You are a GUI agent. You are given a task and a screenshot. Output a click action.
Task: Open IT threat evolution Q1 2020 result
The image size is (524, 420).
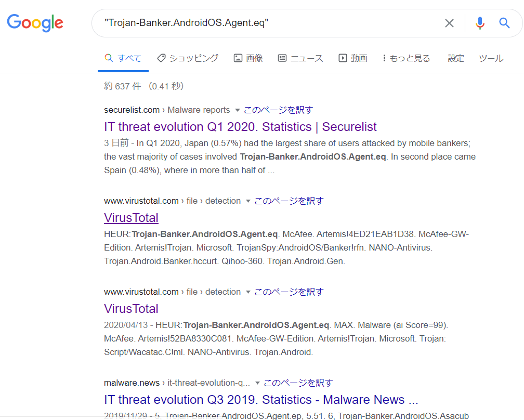coord(240,127)
